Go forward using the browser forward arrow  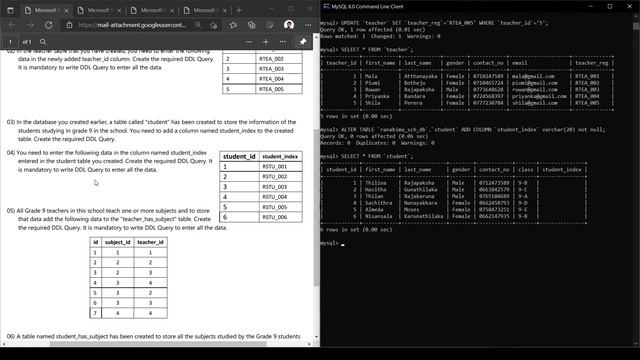30,25
